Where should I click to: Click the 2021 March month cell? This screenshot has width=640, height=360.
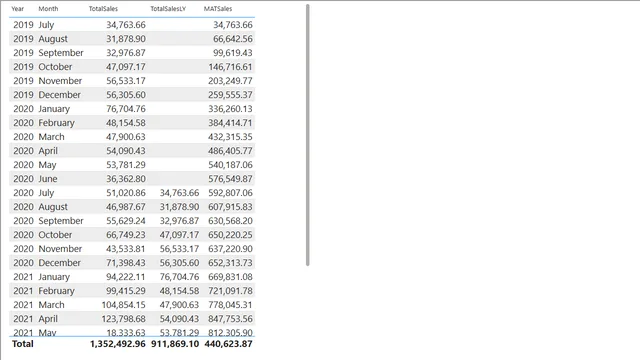tap(51, 305)
